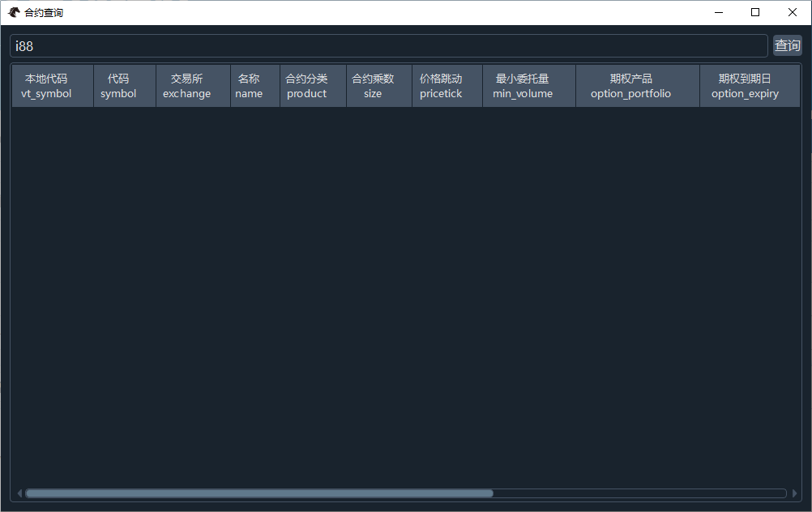This screenshot has width=812, height=512.
Task: Minimize the 合约查询 window
Action: (718, 12)
